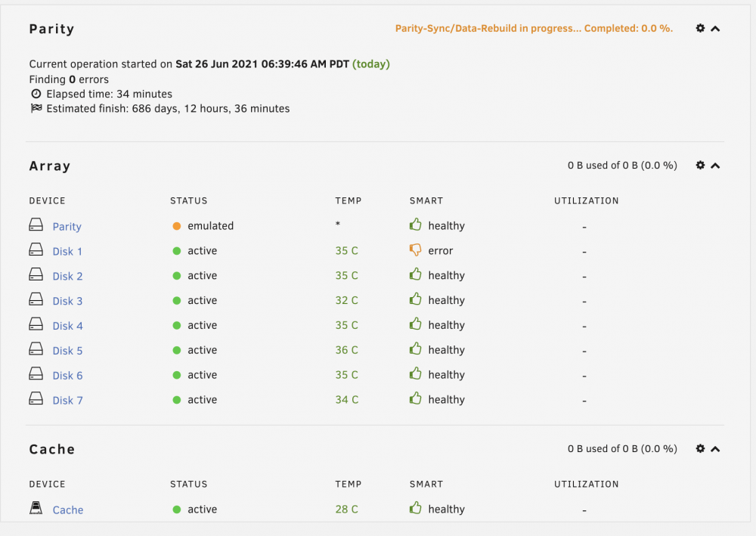
Task: Click Array '0 B used of 0 B' text
Action: coord(622,166)
